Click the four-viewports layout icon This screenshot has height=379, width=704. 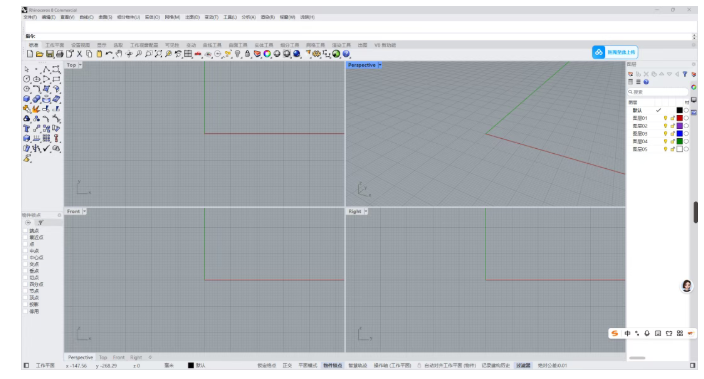[188, 54]
